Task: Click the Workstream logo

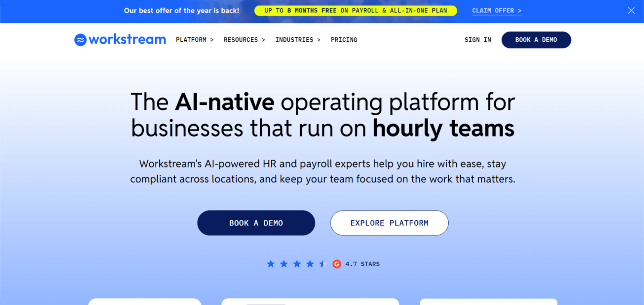Action: (x=120, y=40)
